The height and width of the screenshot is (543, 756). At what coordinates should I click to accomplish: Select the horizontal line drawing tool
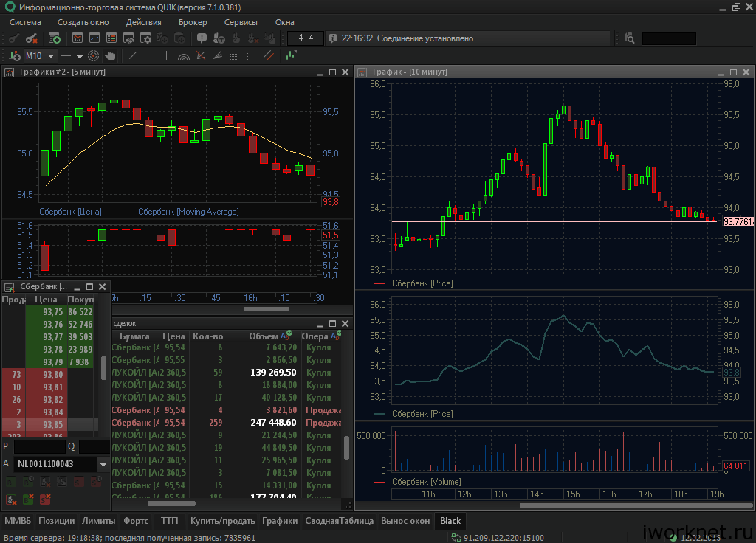[x=150, y=55]
